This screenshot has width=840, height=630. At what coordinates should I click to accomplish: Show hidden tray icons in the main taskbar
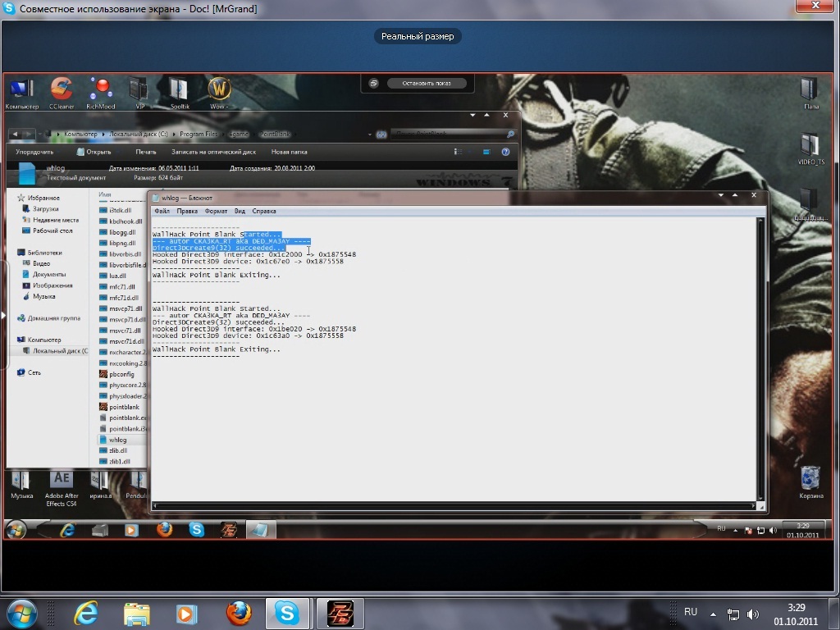pos(713,614)
